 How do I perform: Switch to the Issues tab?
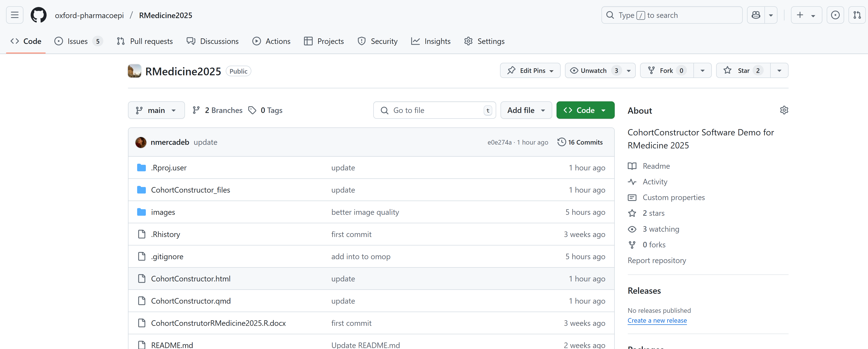(x=78, y=41)
